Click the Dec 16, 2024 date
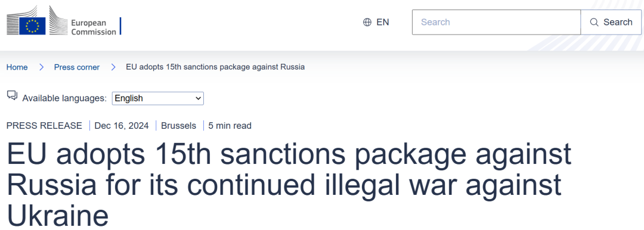This screenshot has height=230, width=644. (x=122, y=126)
